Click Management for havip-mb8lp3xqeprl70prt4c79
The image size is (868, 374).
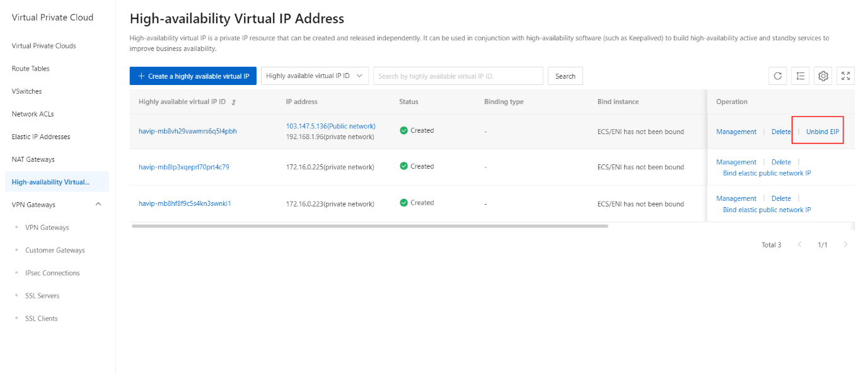tap(736, 162)
